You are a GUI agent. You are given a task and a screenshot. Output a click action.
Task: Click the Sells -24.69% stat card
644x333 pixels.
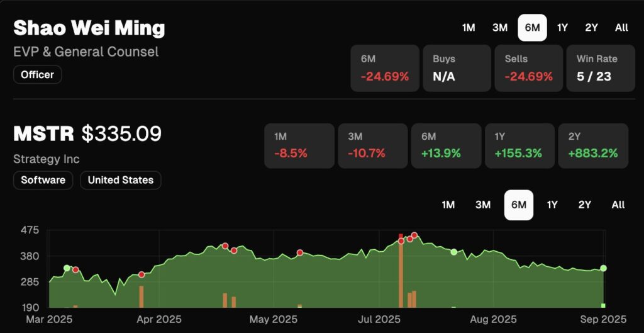tap(528, 68)
